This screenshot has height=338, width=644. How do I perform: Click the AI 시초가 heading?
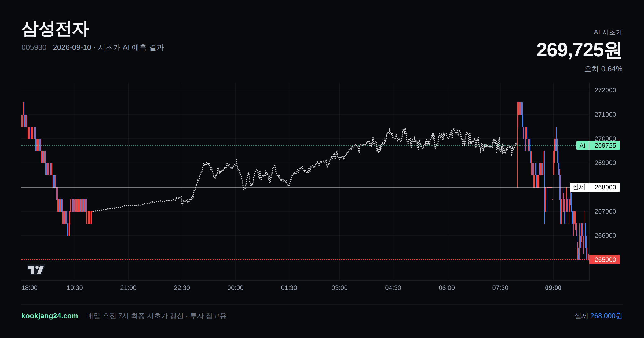(608, 32)
